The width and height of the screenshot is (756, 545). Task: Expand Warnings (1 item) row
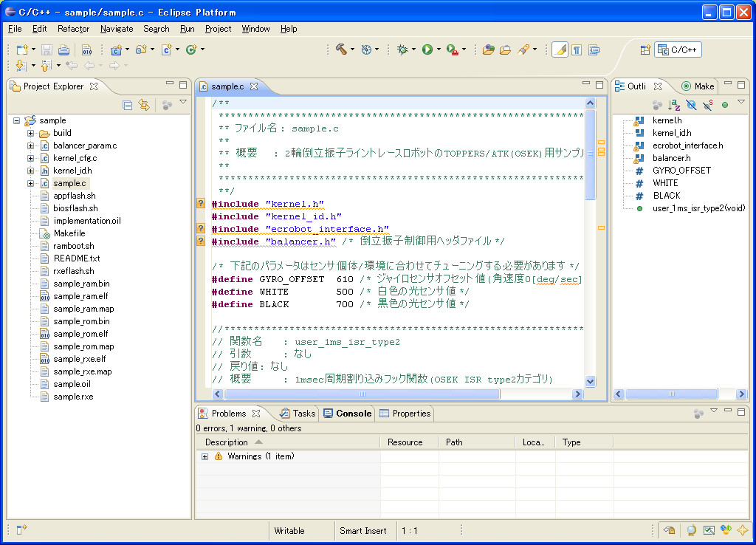coord(205,456)
